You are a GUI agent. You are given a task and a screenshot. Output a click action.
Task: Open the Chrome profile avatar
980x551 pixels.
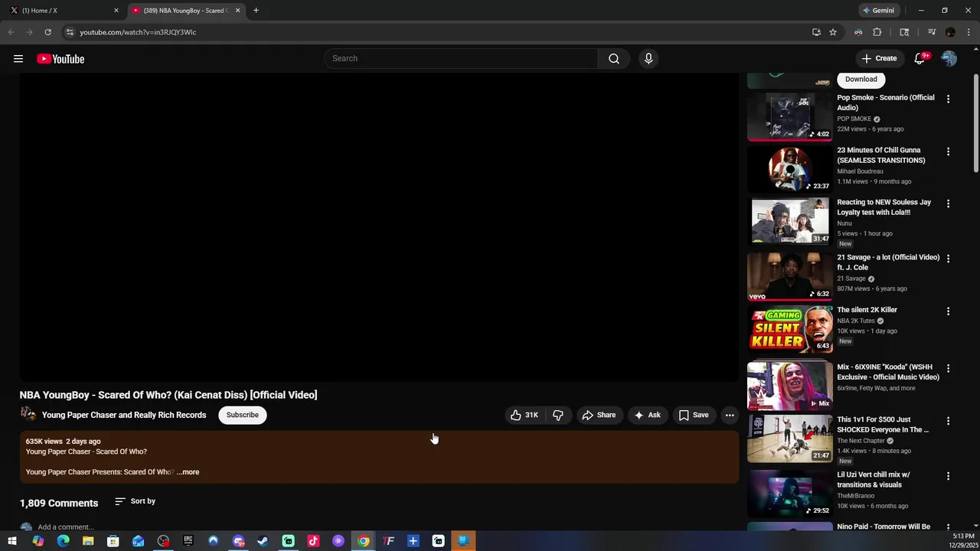950,32
